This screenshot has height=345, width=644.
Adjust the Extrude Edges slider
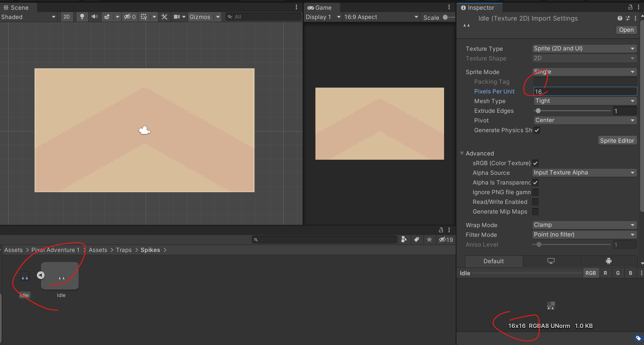[572, 111]
